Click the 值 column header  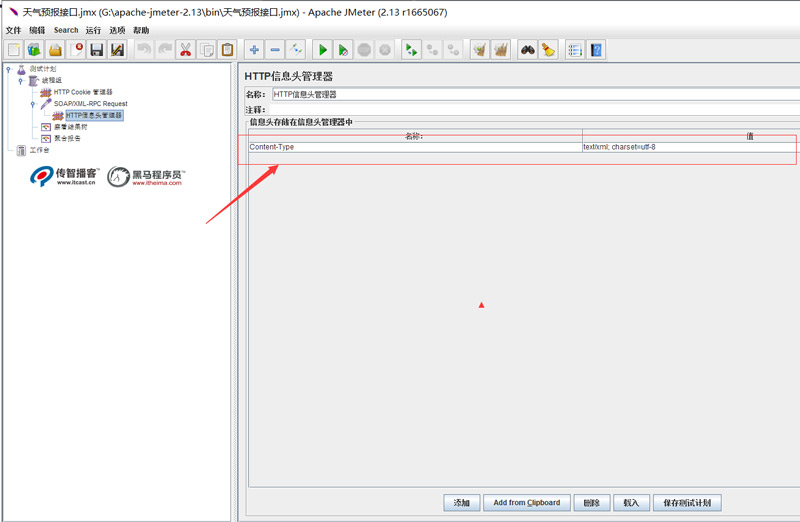pos(691,136)
